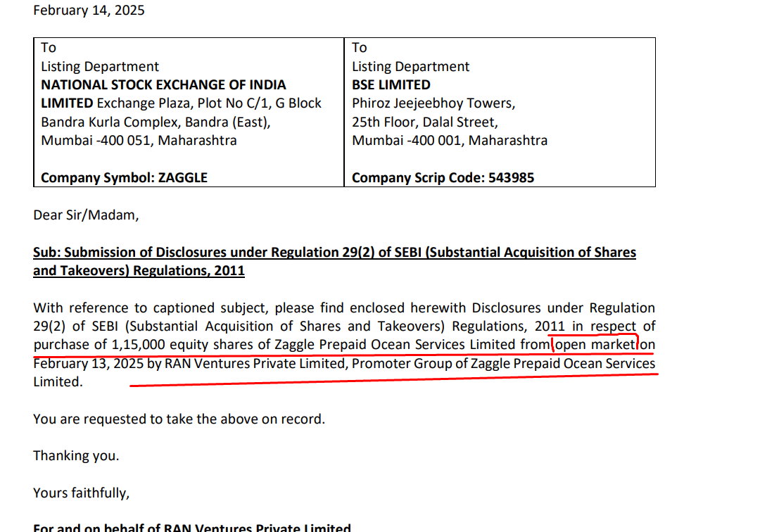Viewport: 760px width, 532px height.
Task: Click the Phiroz Jeejeebhoy Towers address line
Action: pyautogui.click(x=433, y=103)
